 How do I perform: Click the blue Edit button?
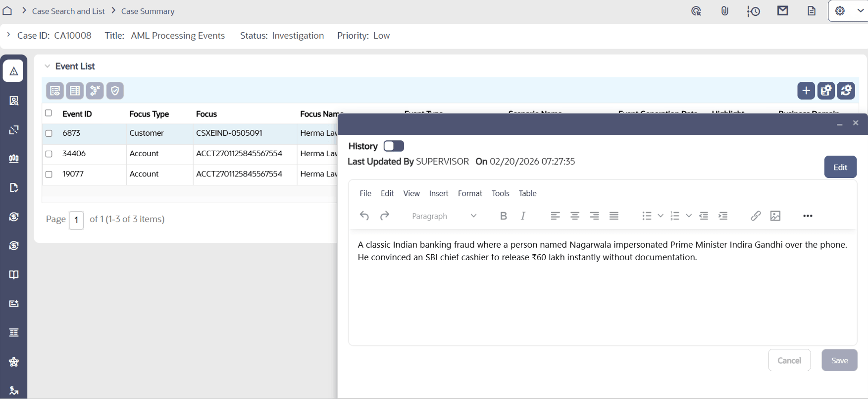[840, 167]
